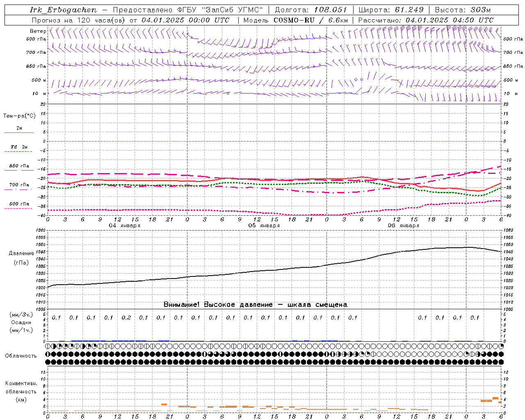Click the (мм/3ч.) precipitation unit label

(x=21, y=315)
